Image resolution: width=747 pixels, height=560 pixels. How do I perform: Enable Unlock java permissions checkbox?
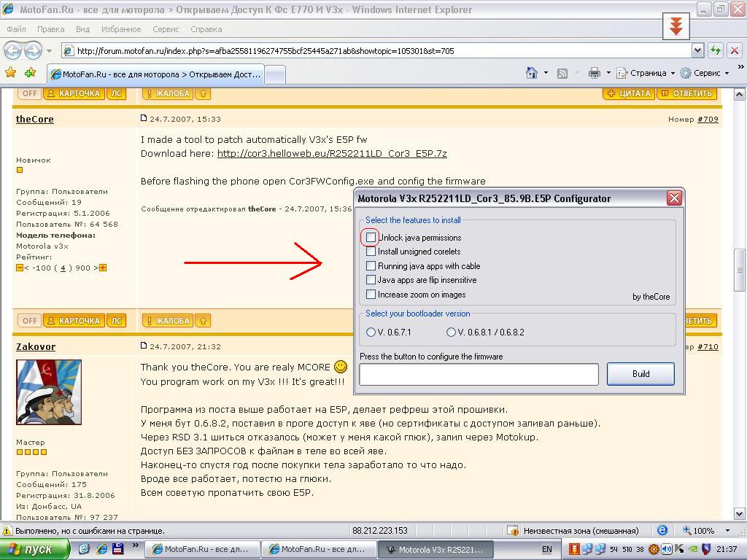pos(371,237)
